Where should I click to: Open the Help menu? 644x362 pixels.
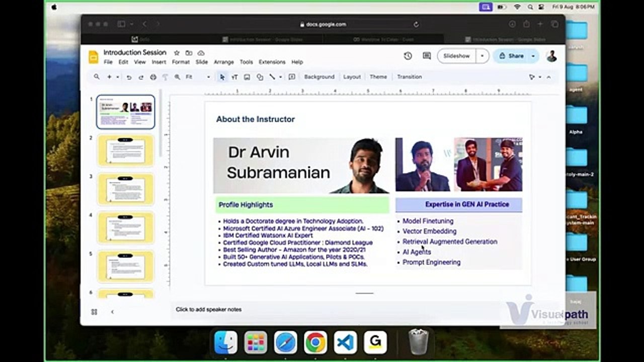[297, 62]
